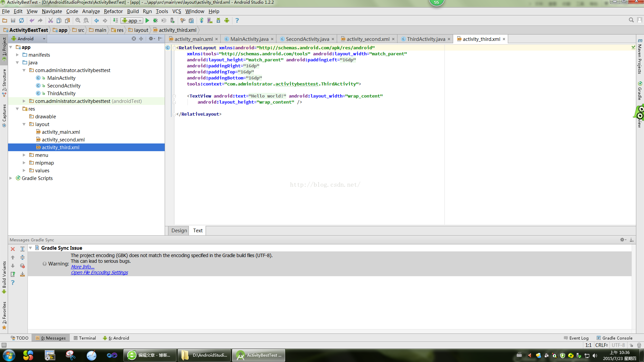Screen dimensions: 644x362
Task: Click the Make Project build icon
Action: pyautogui.click(x=115, y=20)
